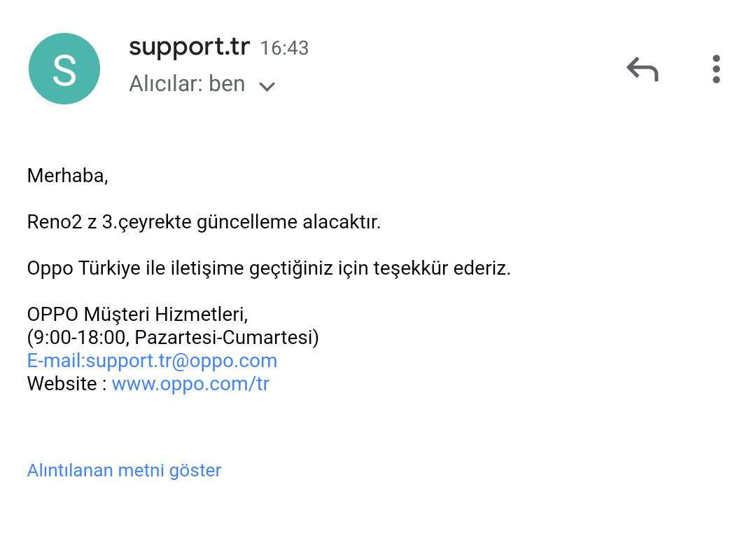Click the "Website :" label text
The height and width of the screenshot is (536, 756).
(x=66, y=384)
